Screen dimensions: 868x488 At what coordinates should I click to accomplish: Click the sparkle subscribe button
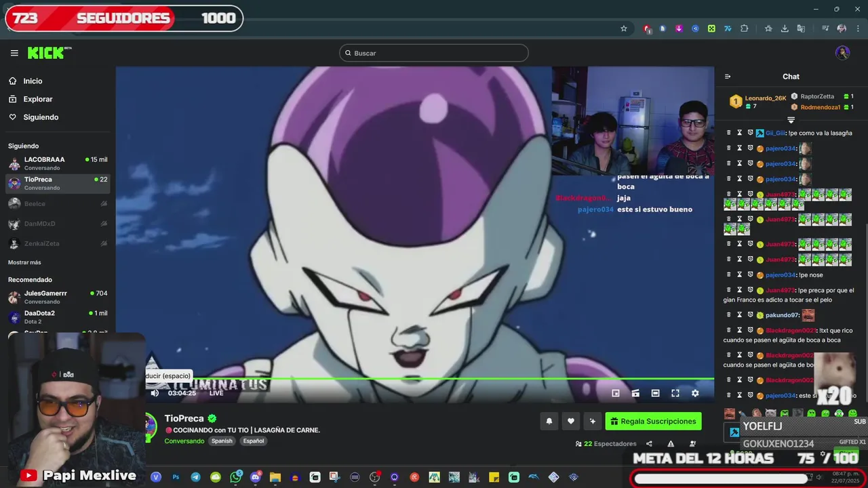click(x=593, y=421)
